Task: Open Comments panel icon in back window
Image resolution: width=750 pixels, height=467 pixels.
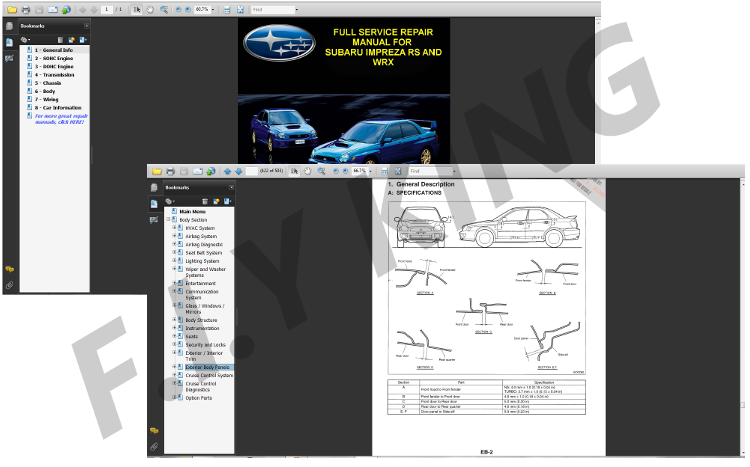Action: pos(9,269)
